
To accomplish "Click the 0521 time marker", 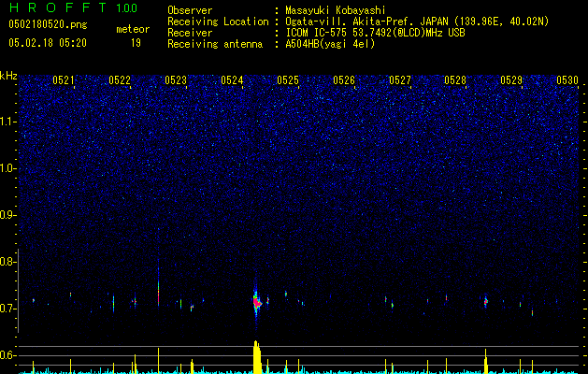I will tap(64, 79).
